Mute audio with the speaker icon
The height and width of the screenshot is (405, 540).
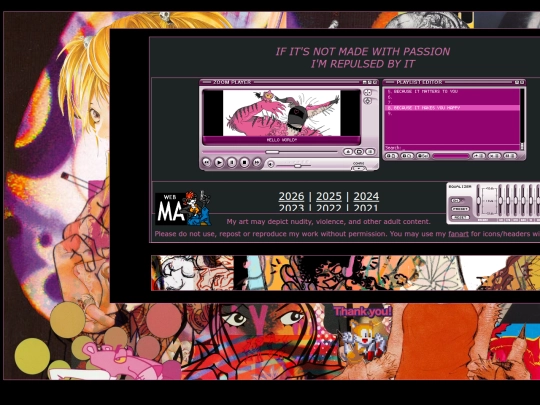(x=271, y=165)
